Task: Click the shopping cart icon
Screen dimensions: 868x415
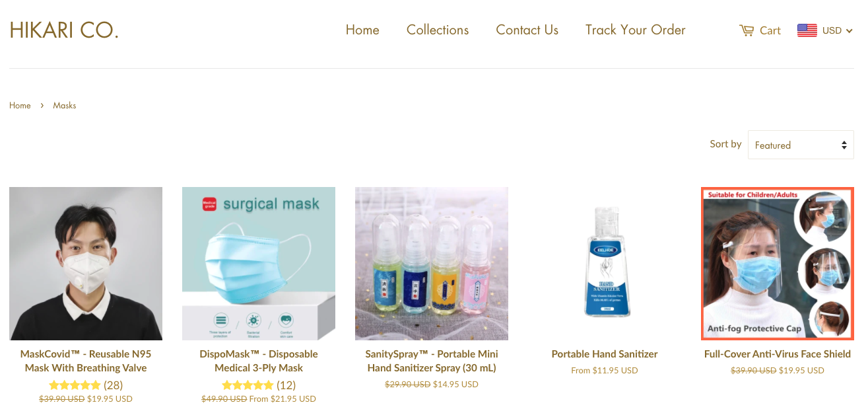Action: point(747,30)
